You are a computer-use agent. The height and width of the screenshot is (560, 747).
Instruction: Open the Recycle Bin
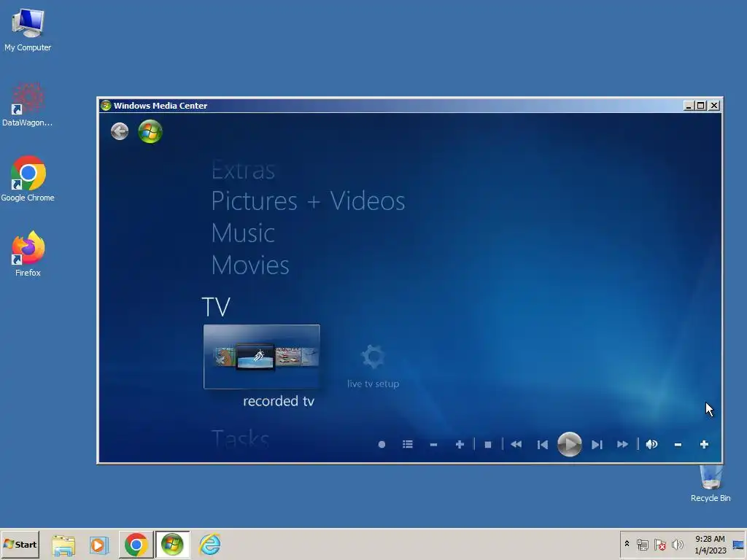tap(711, 484)
